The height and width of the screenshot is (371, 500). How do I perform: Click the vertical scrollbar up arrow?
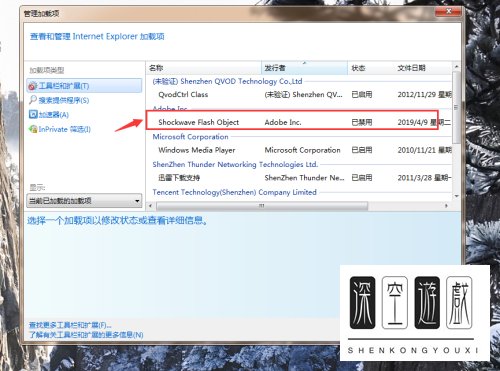456,67
